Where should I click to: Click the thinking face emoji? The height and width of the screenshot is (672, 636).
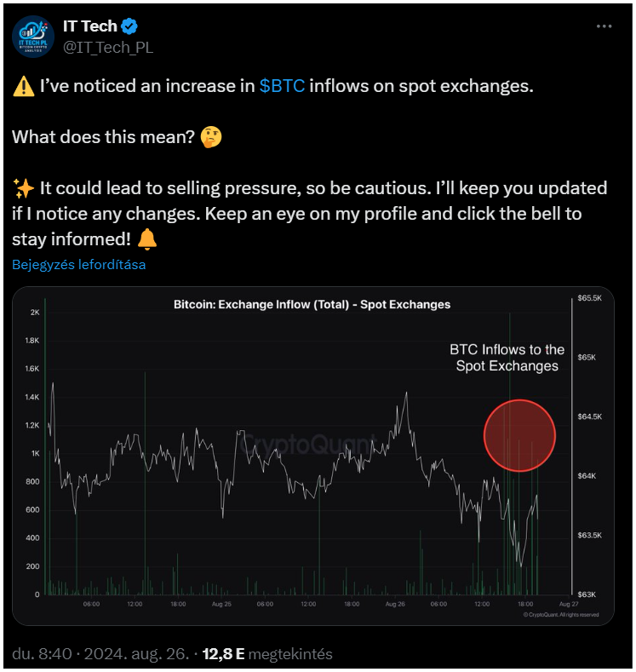(211, 137)
